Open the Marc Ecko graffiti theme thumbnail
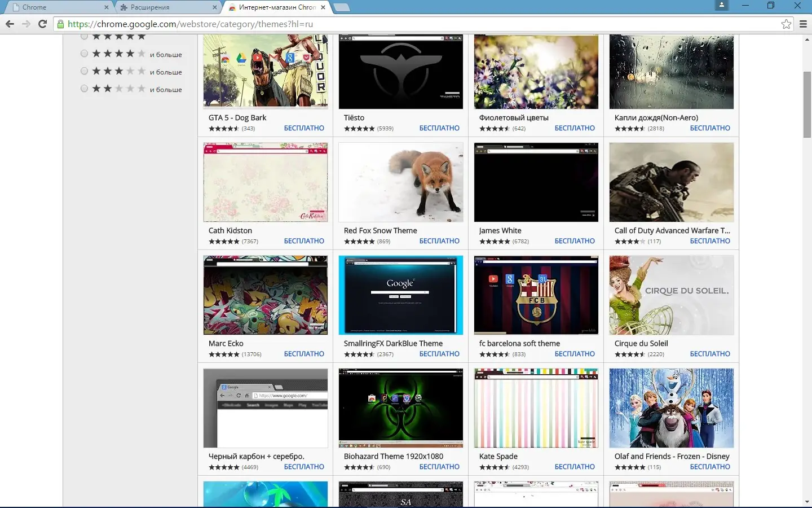 coord(266,295)
